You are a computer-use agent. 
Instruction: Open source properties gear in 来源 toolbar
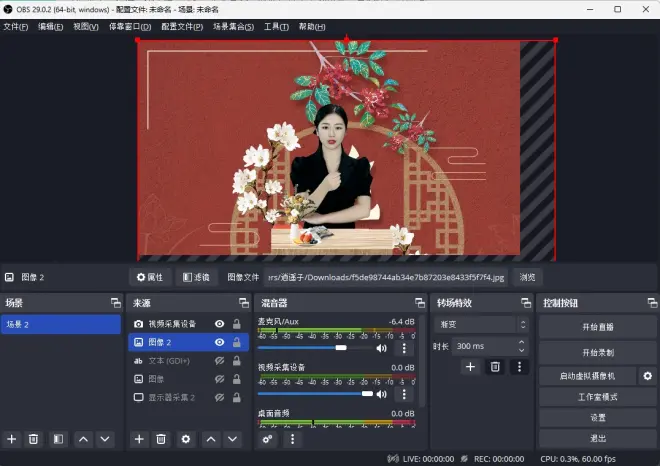(185, 439)
